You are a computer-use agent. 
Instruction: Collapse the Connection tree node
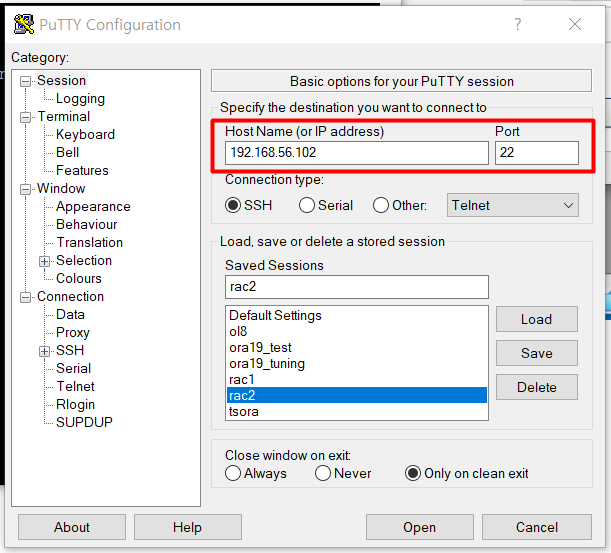tap(25, 297)
